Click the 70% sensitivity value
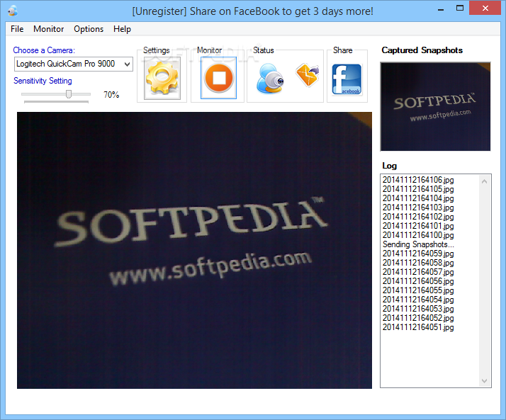This screenshot has height=420, width=506. [111, 94]
